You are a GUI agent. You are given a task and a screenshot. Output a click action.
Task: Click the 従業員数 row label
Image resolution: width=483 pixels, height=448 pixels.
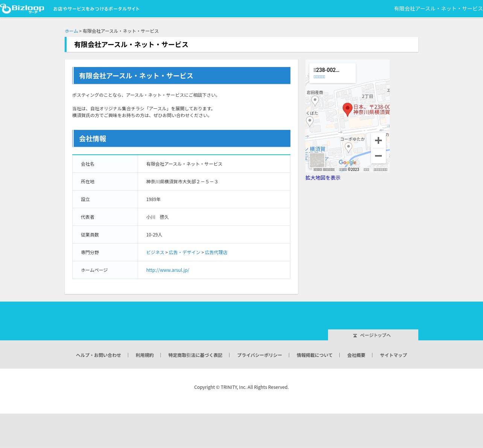(x=90, y=235)
